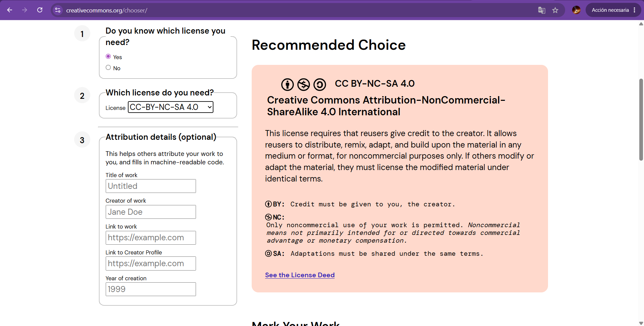
Task: Select the No radio button
Action: pyautogui.click(x=108, y=68)
